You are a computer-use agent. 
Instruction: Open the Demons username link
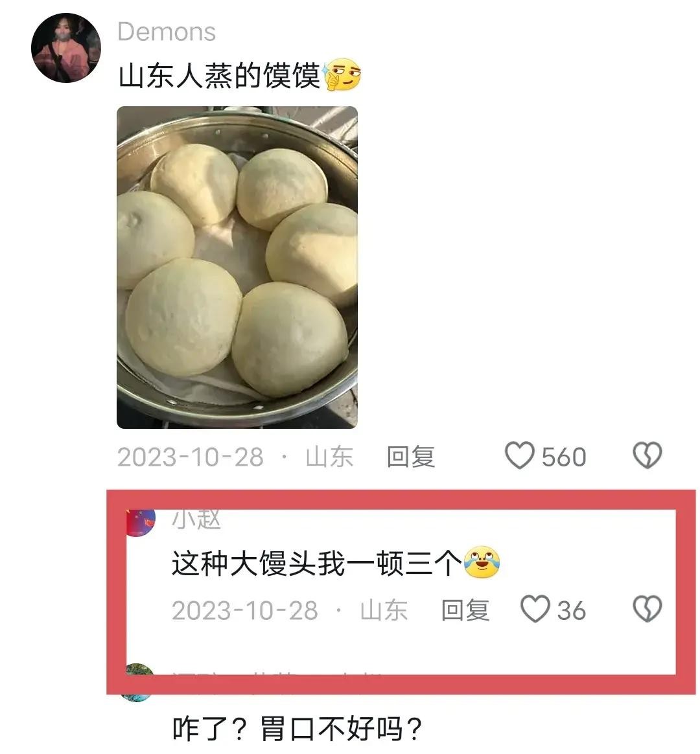coord(167,32)
